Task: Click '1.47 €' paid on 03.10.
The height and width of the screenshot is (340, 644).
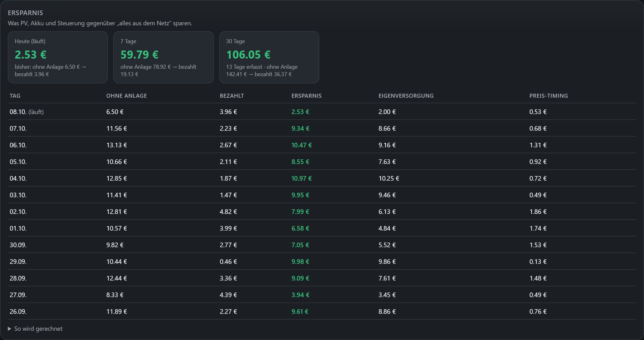Action: pyautogui.click(x=228, y=195)
